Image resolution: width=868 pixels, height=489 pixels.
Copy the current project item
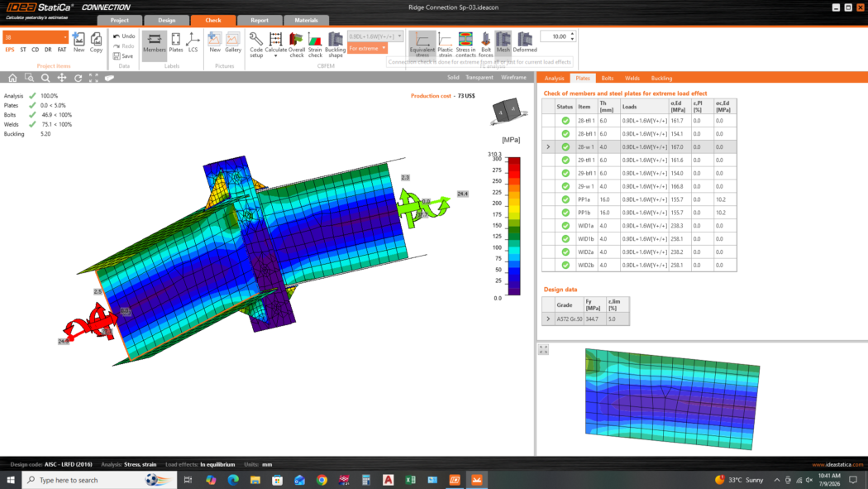(97, 43)
